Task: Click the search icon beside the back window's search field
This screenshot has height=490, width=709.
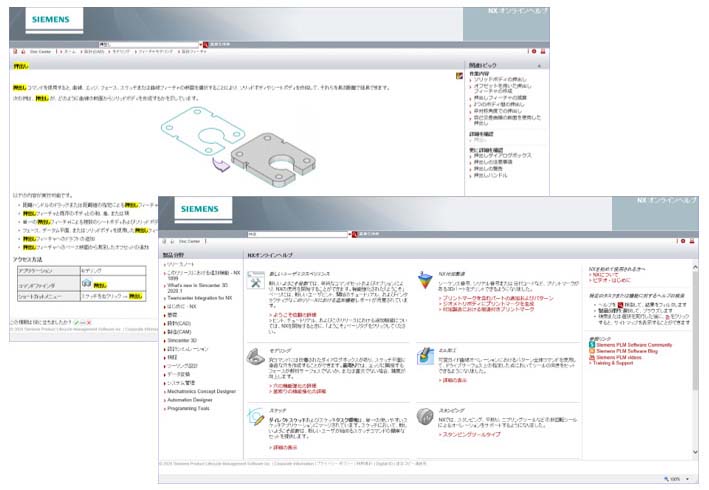Action: (x=205, y=45)
